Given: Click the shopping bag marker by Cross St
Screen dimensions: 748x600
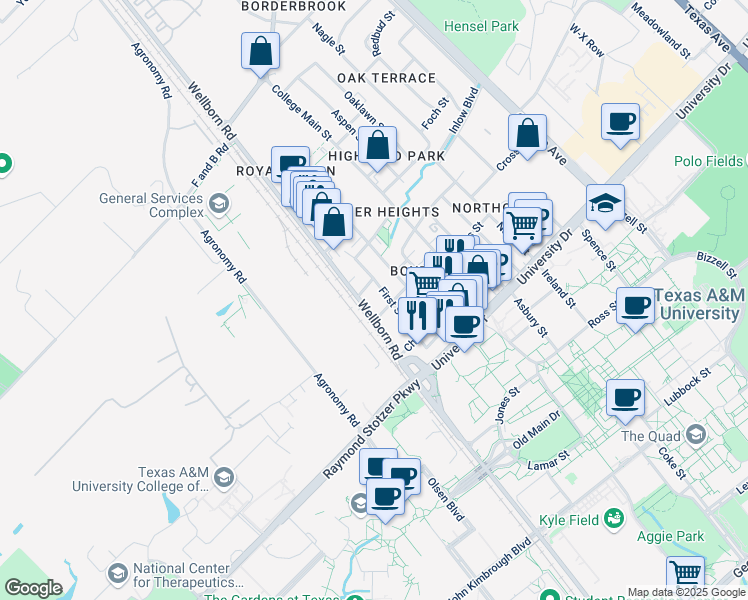Looking at the screenshot, I should (527, 136).
